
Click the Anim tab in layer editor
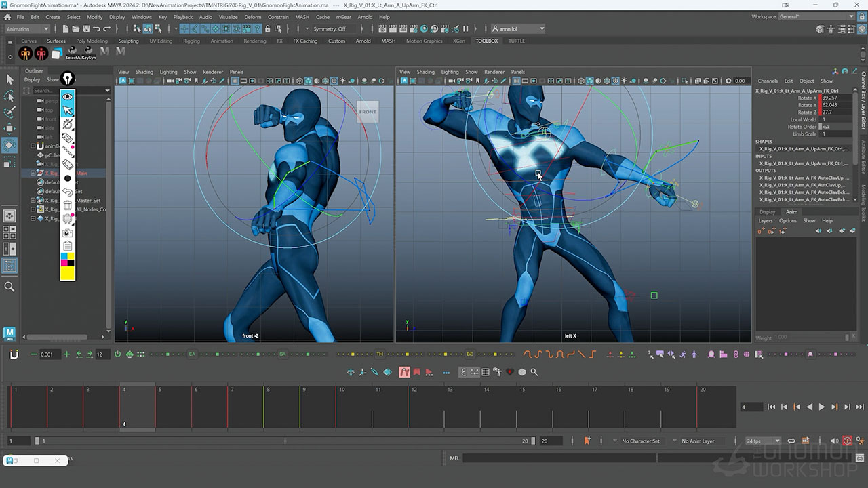point(791,212)
